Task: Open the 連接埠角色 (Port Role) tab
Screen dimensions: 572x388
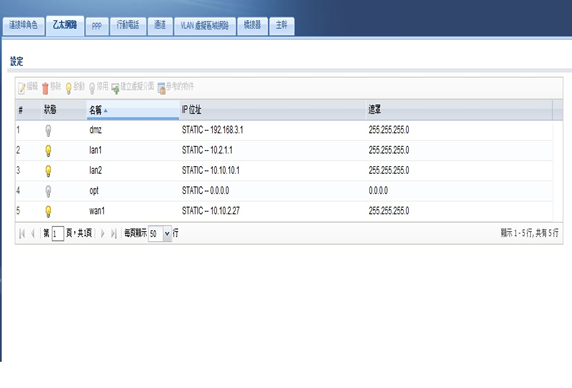Action: 23,26
